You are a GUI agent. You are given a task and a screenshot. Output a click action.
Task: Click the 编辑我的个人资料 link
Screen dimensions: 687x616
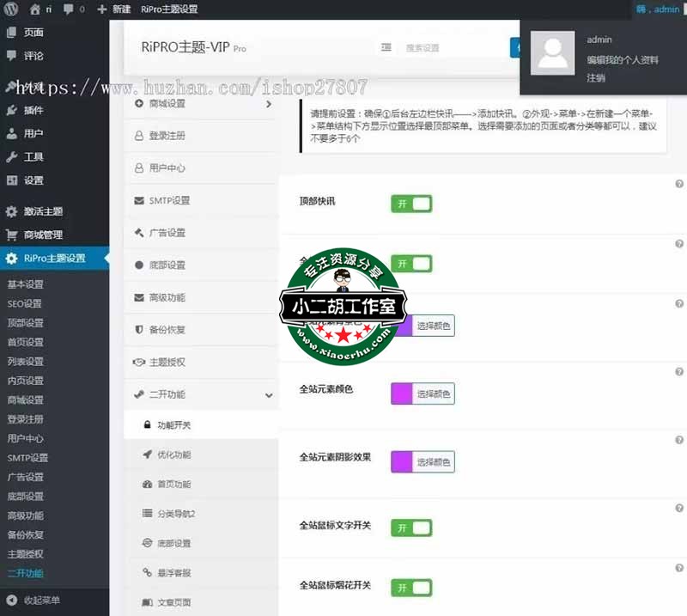pos(623,60)
